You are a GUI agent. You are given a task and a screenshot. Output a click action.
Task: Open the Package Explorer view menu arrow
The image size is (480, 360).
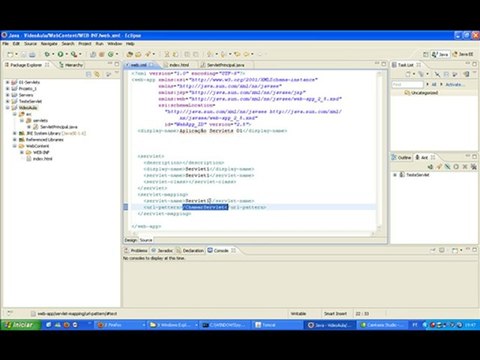click(x=116, y=73)
